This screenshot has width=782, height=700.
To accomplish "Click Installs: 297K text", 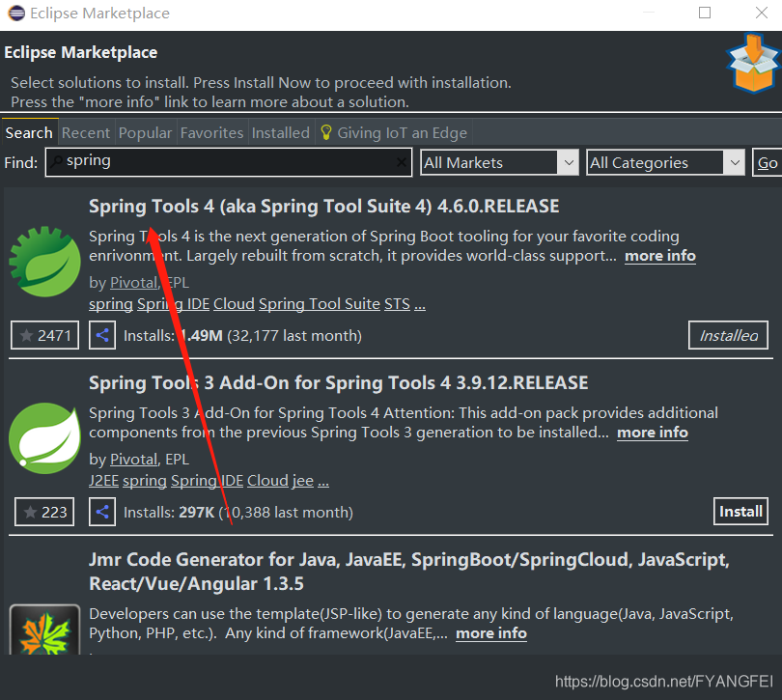I will 169,513.
